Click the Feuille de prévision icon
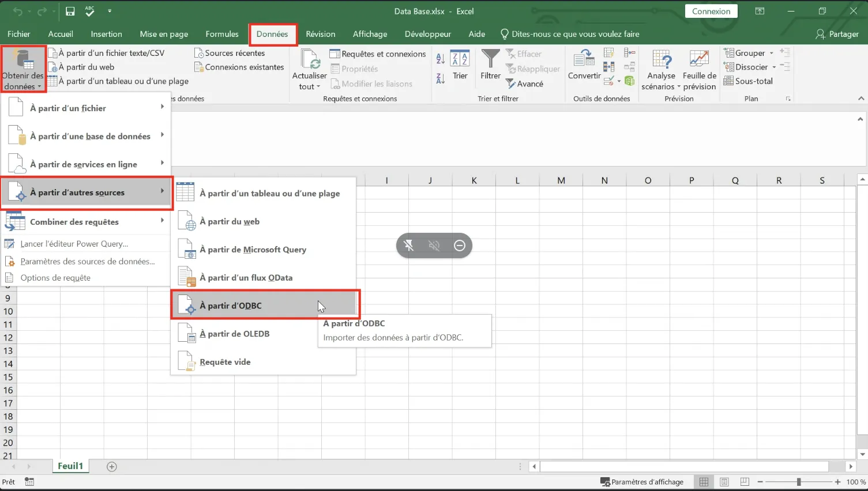 click(x=699, y=70)
